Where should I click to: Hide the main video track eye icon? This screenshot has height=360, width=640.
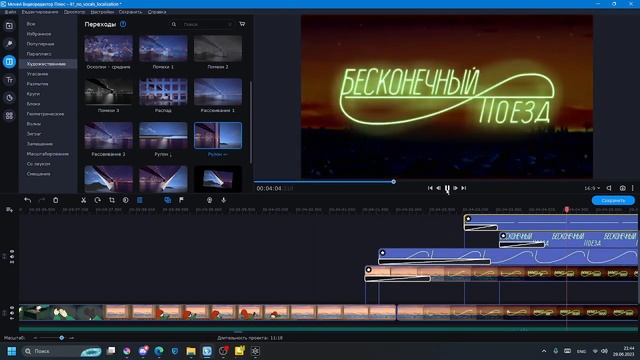pos(12,308)
